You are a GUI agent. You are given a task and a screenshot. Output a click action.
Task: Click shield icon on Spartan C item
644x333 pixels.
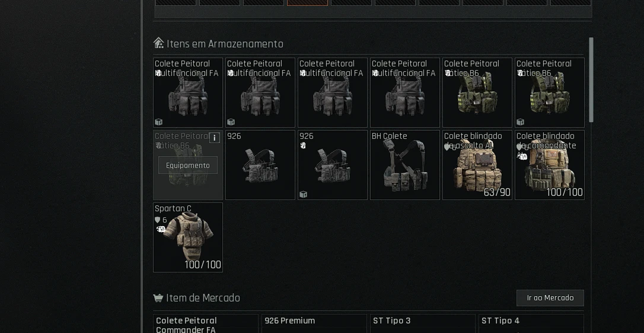(x=157, y=220)
